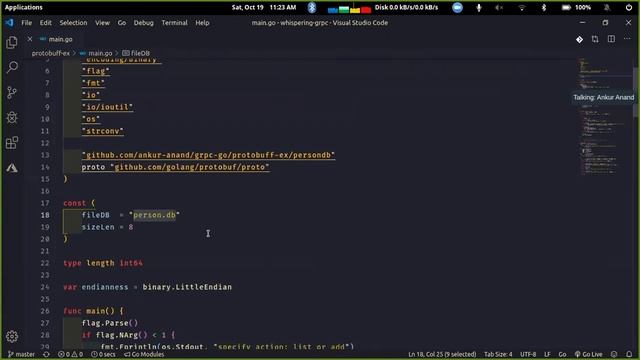Open the editor More Actions ellipsis
The width and height of the screenshot is (640, 360).
[x=627, y=39]
